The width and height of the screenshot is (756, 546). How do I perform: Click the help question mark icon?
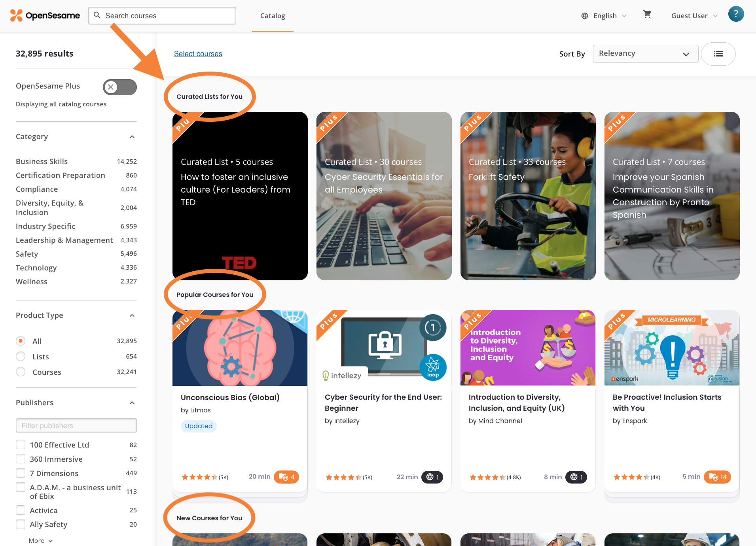click(736, 15)
